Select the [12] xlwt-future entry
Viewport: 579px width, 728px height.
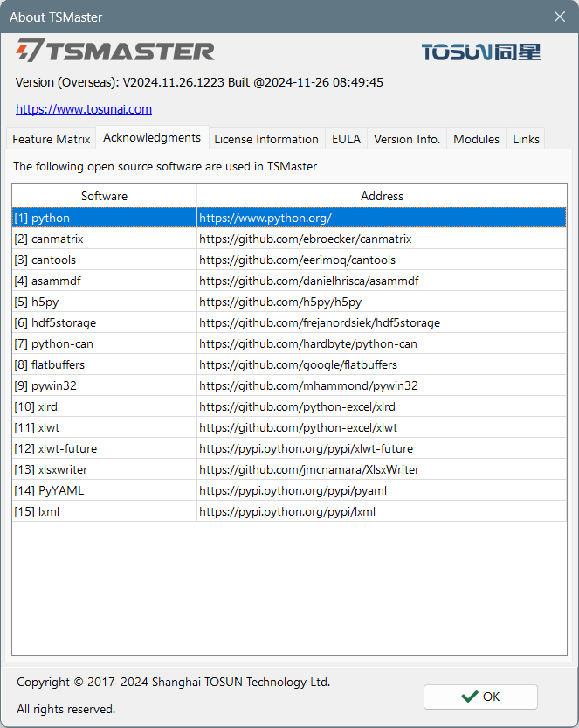105,448
